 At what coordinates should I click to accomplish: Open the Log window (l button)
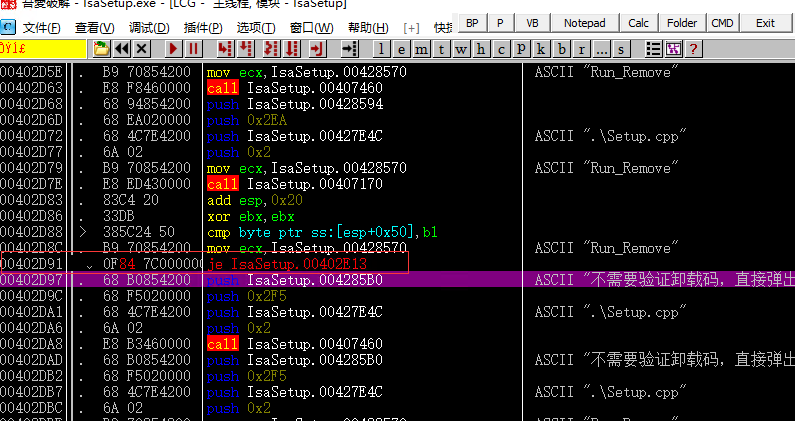tap(381, 49)
